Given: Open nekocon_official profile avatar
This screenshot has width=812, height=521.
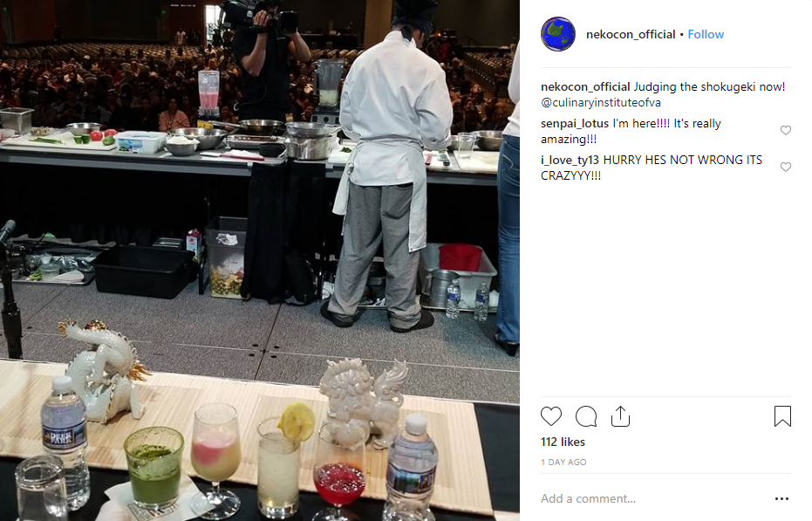Looking at the screenshot, I should tap(557, 34).
